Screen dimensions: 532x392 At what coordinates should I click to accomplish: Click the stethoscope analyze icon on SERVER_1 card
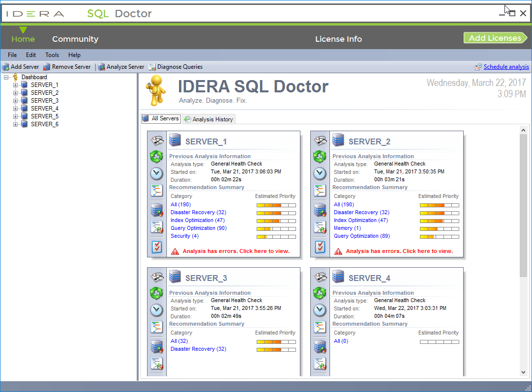tap(156, 140)
